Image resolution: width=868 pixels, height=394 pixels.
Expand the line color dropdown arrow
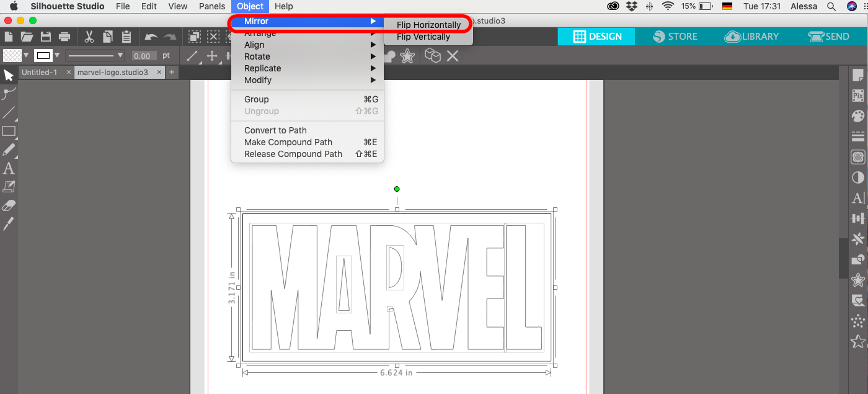point(57,55)
